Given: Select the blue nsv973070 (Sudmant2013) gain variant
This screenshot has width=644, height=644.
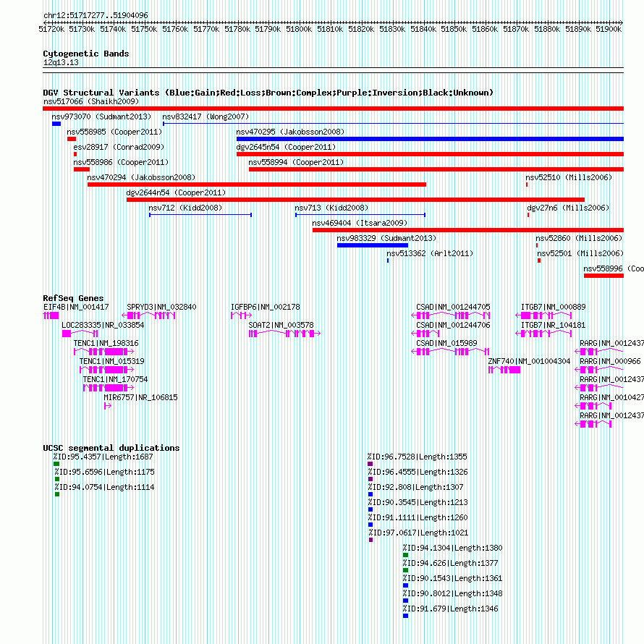Looking at the screenshot, I should [x=56, y=124].
